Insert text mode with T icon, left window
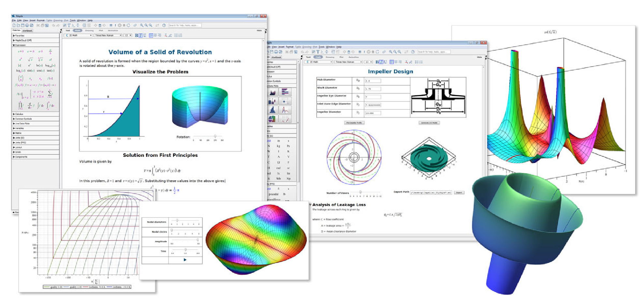The width and height of the screenshot is (644, 299). [x=69, y=25]
